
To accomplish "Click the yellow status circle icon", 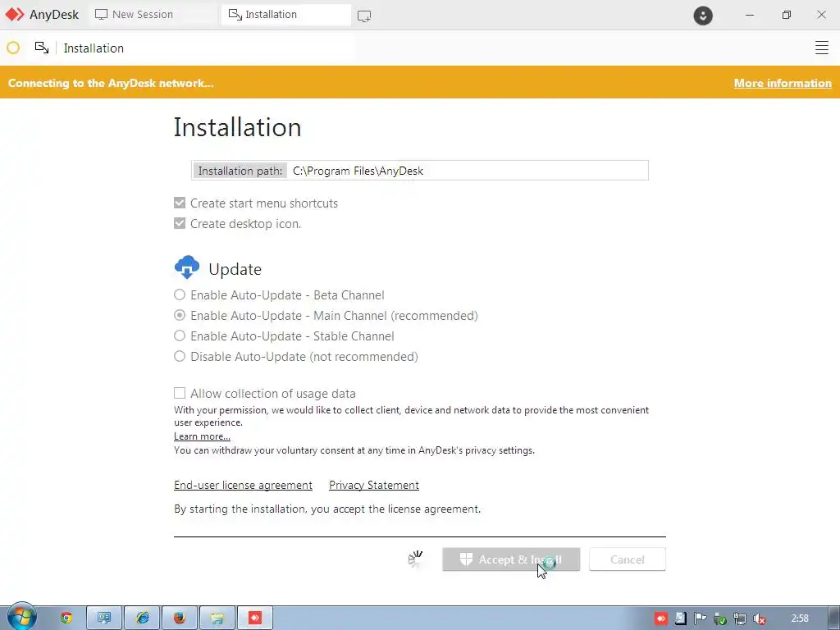I will (13, 48).
